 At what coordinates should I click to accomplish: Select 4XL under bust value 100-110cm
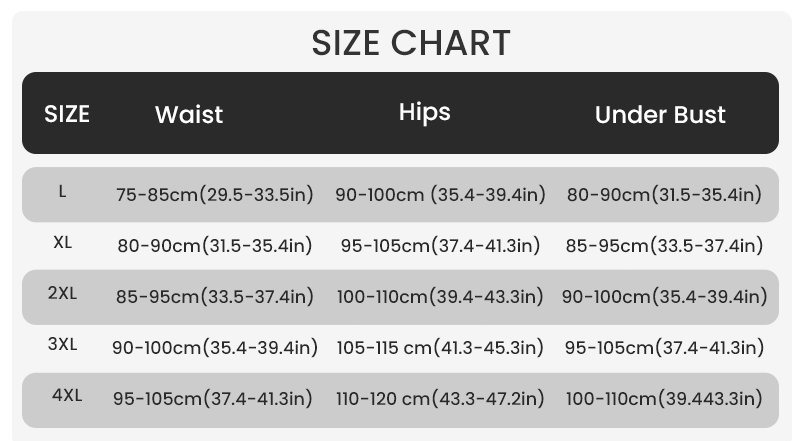[x=664, y=399]
